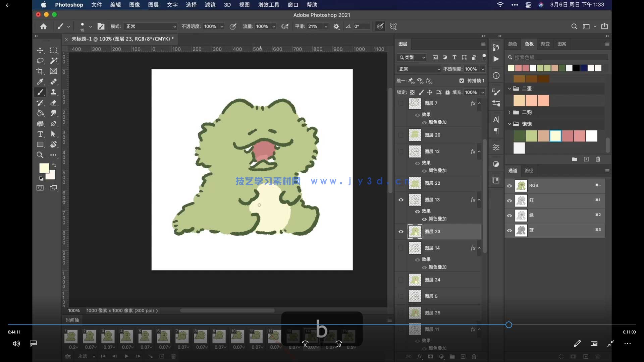Image resolution: width=644 pixels, height=362 pixels.
Task: Select the Eraser tool
Action: [53, 103]
